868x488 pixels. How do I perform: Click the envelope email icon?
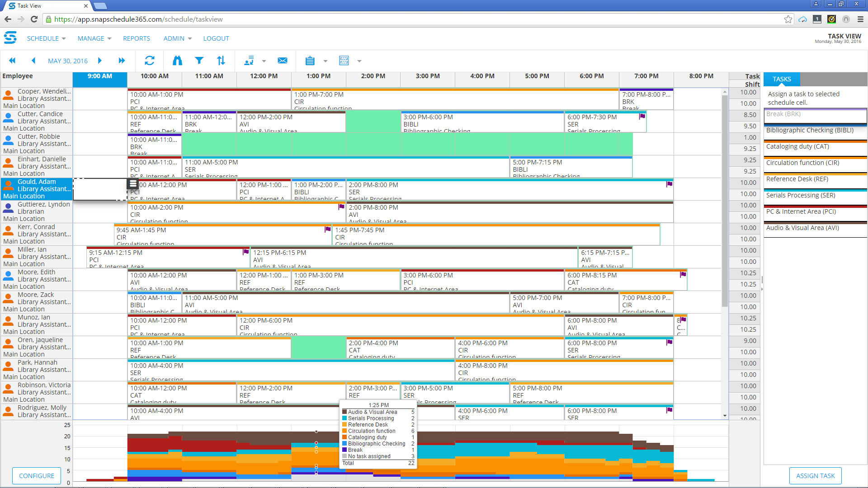click(283, 61)
